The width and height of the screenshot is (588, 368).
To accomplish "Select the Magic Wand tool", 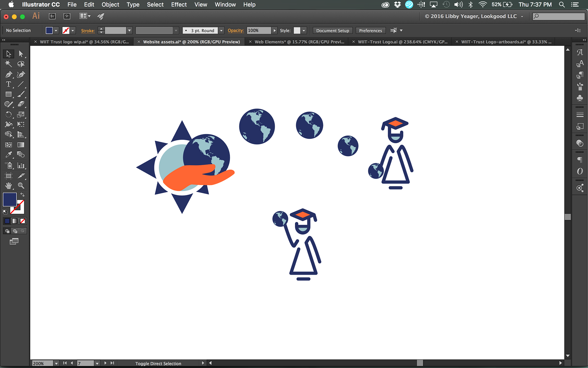I will [x=8, y=64].
